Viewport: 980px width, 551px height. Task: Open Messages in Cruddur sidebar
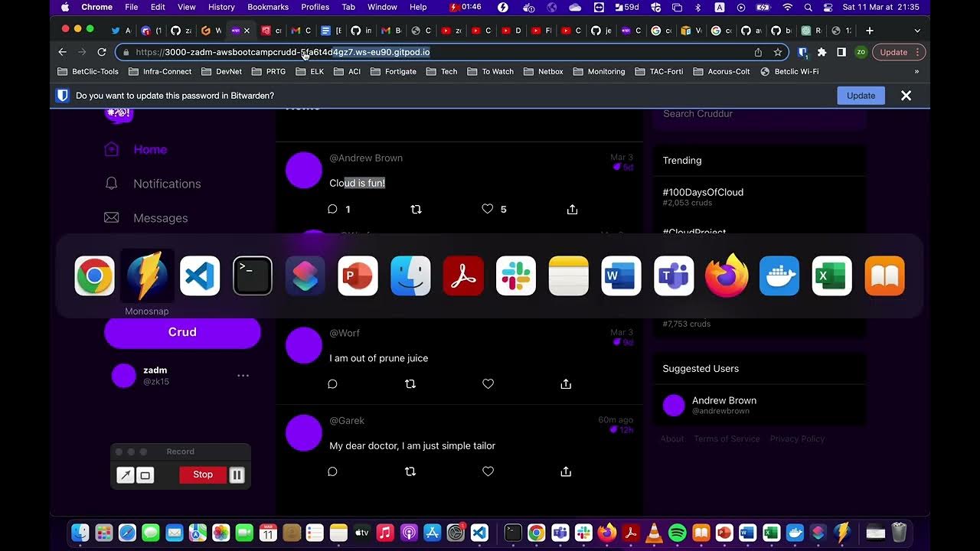click(x=146, y=218)
